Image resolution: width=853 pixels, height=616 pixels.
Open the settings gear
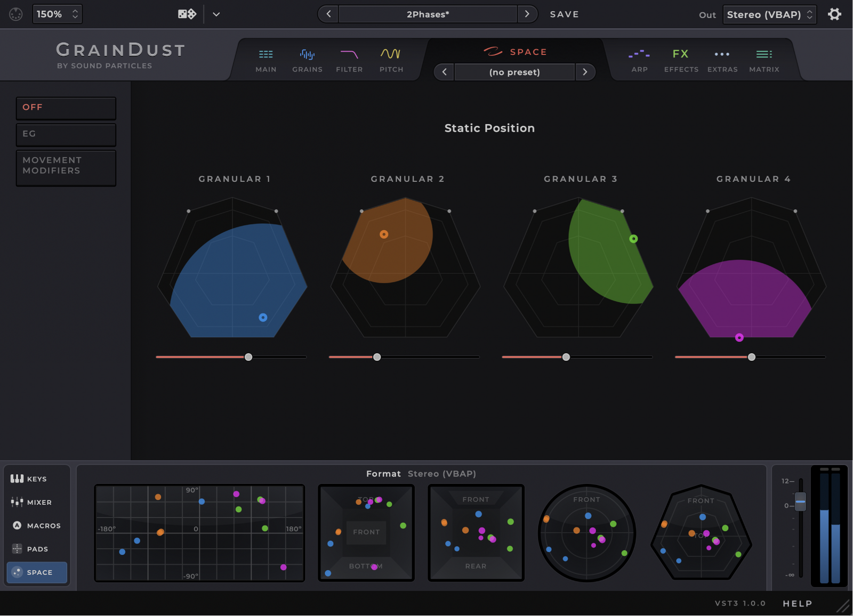coord(835,14)
